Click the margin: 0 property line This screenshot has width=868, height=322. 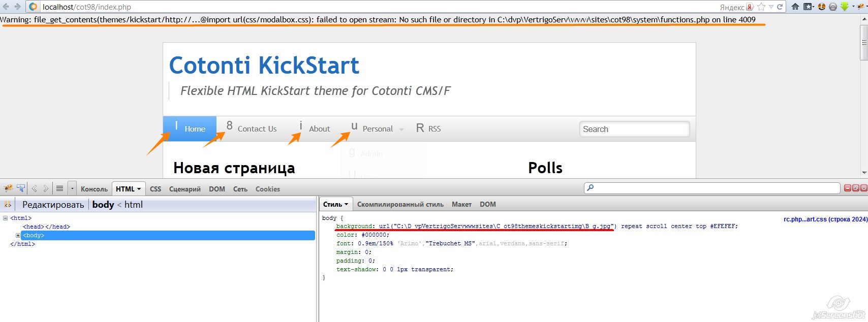[x=354, y=252]
